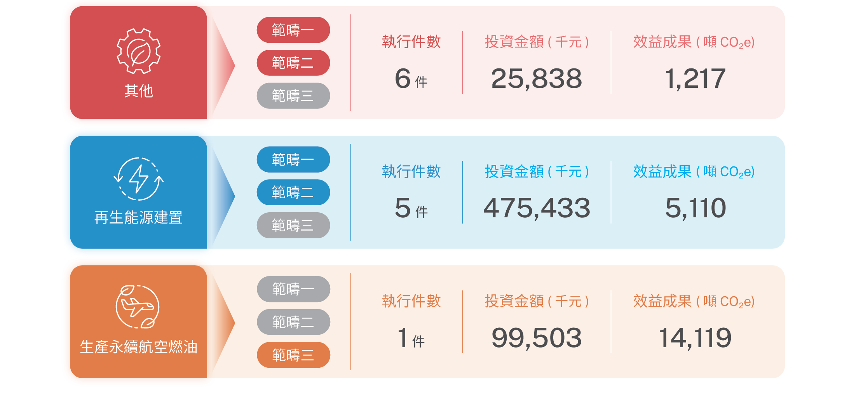Select the blue 再生能源建置 category card

138,192
